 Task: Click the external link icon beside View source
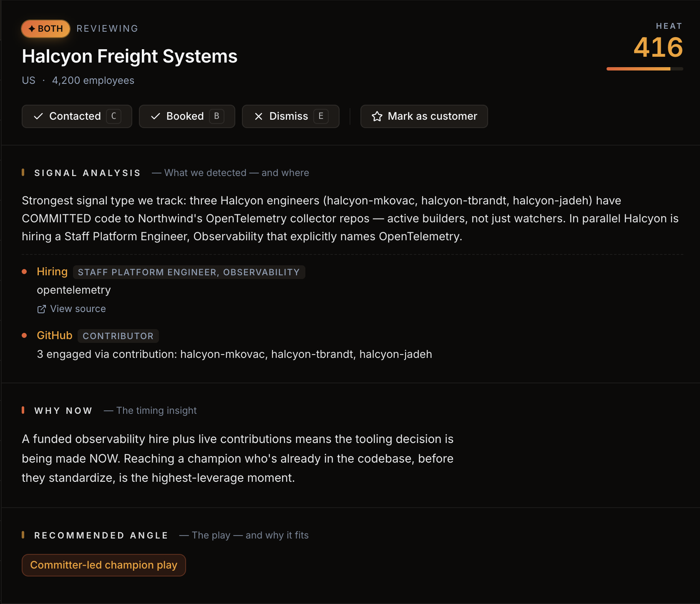(x=42, y=309)
